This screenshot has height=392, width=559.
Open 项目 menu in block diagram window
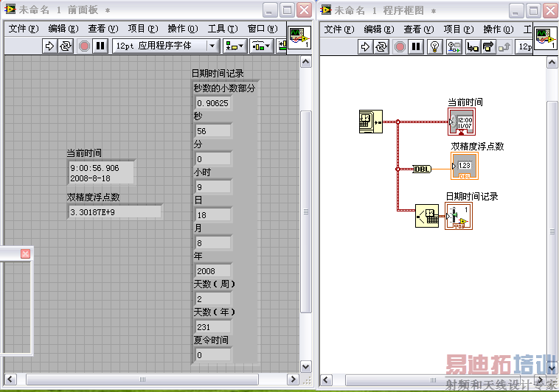tap(459, 29)
